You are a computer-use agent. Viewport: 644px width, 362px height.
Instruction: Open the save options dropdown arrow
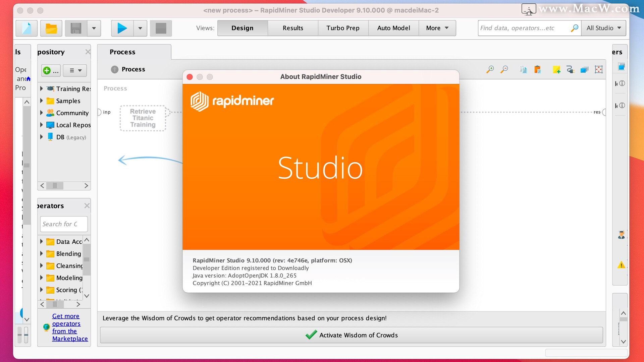(x=94, y=28)
